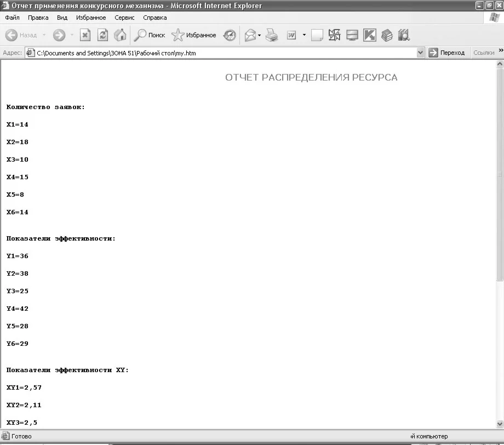Click the Назад back arrow button
The height and width of the screenshot is (445, 504).
21,35
